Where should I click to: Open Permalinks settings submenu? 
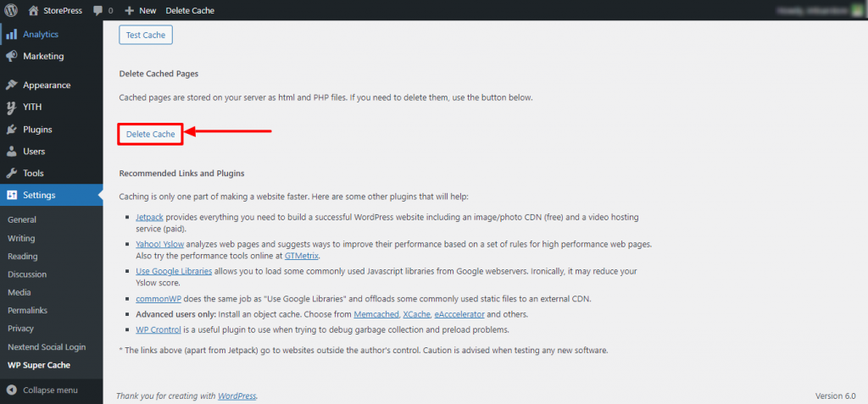coord(27,311)
